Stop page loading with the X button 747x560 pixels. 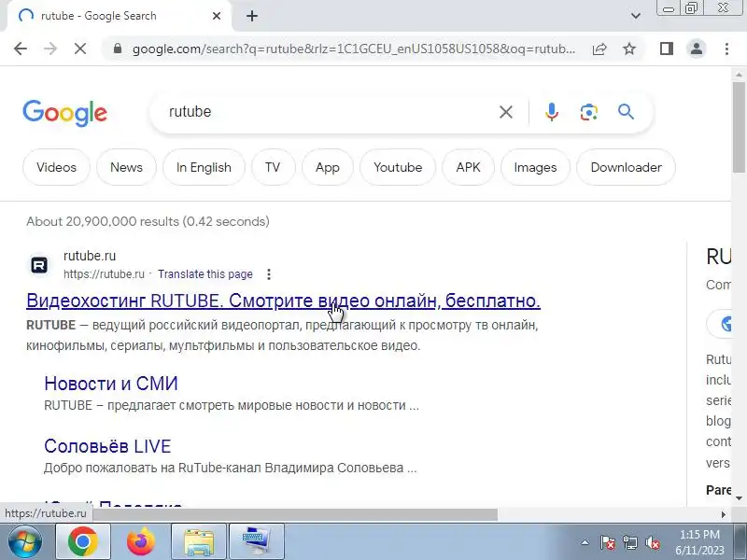(x=80, y=49)
